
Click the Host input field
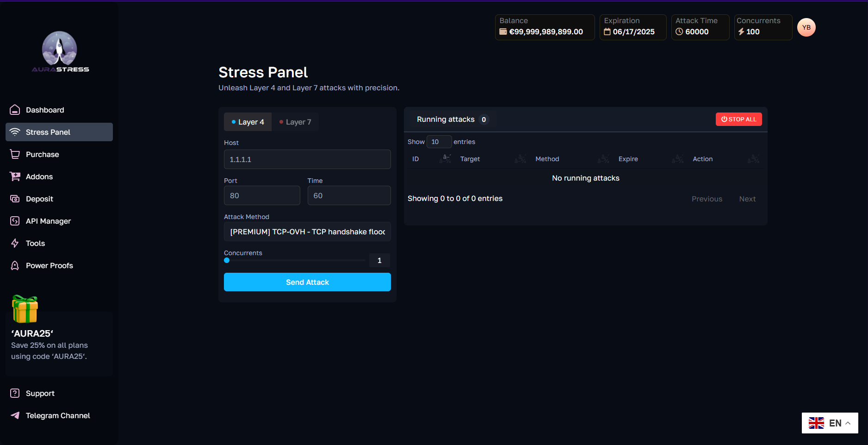click(x=307, y=159)
